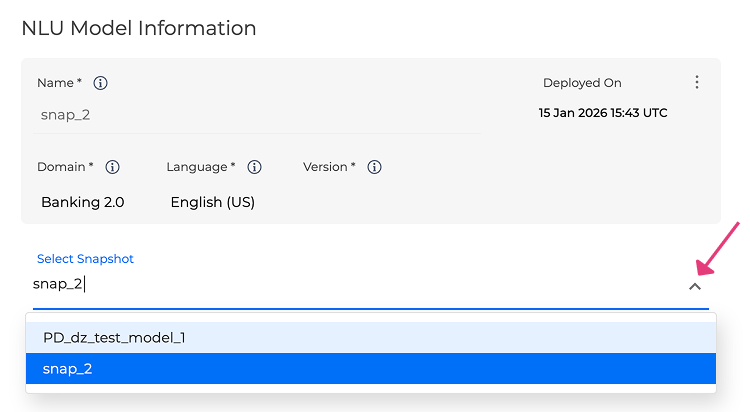This screenshot has width=750, height=412.
Task: Click the Deployed On label
Action: click(x=582, y=83)
